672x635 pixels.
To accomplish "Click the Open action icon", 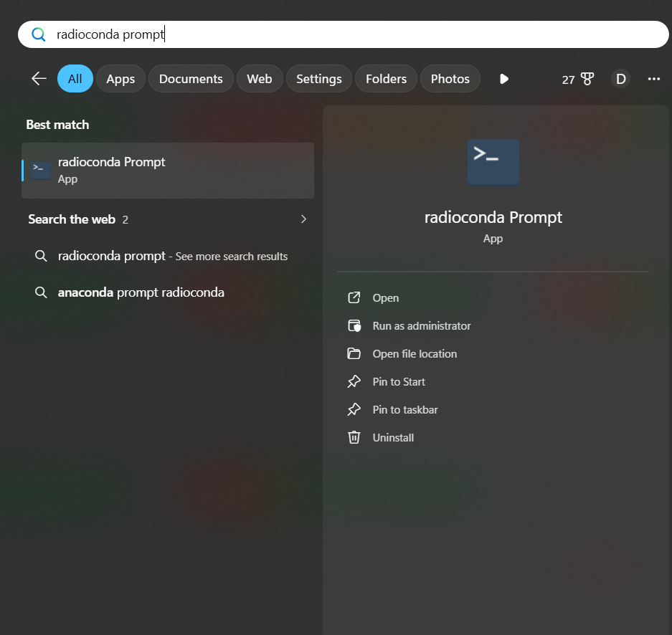I will click(354, 297).
